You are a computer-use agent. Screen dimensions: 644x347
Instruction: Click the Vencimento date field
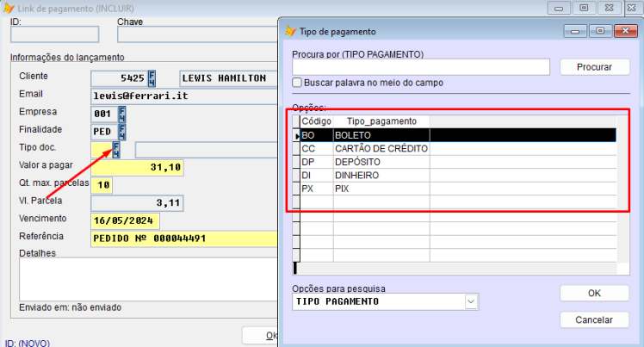coord(125,221)
